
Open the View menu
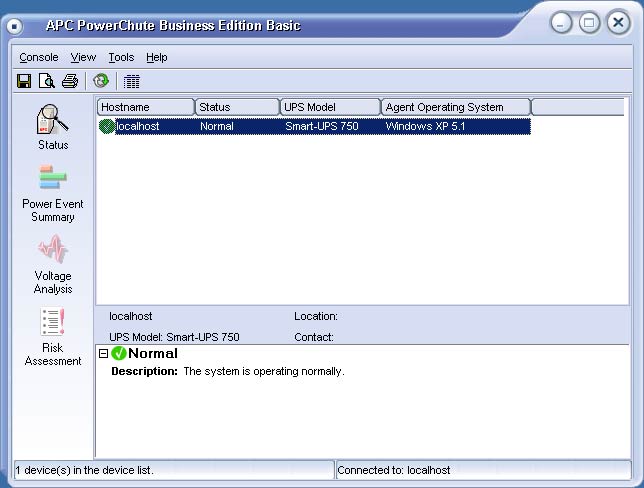pyautogui.click(x=83, y=57)
